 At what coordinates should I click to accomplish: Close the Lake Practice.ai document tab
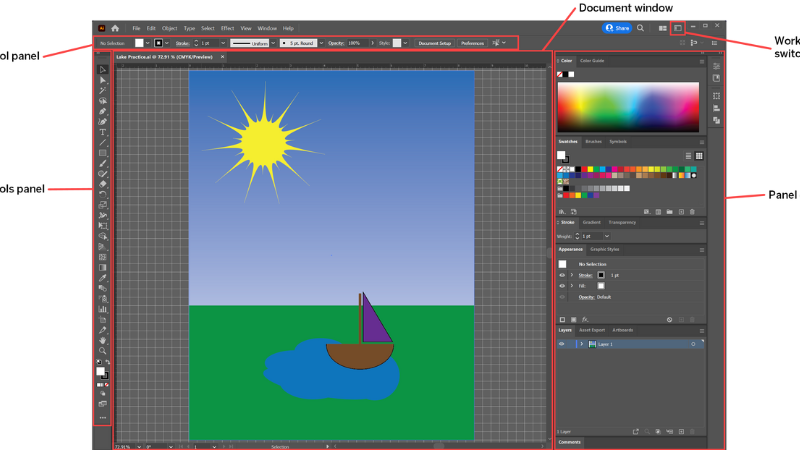point(222,58)
